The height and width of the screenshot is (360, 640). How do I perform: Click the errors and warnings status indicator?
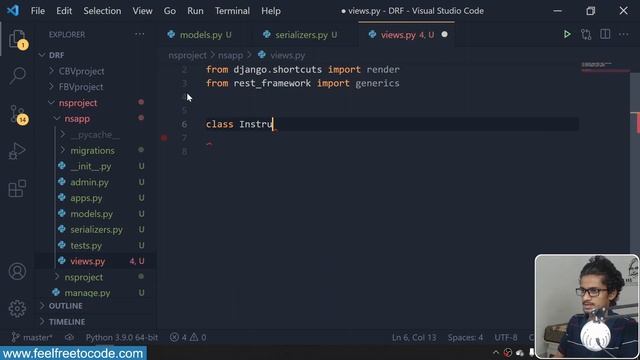click(x=188, y=338)
